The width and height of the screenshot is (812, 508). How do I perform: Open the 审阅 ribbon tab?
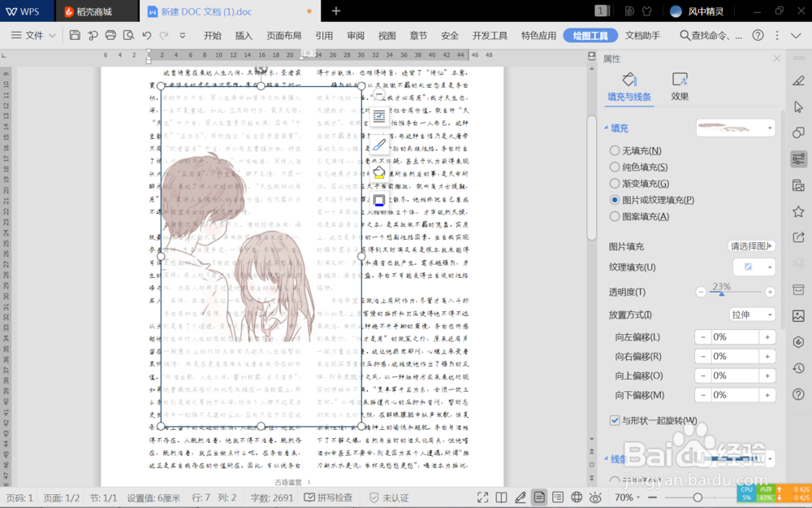(356, 35)
